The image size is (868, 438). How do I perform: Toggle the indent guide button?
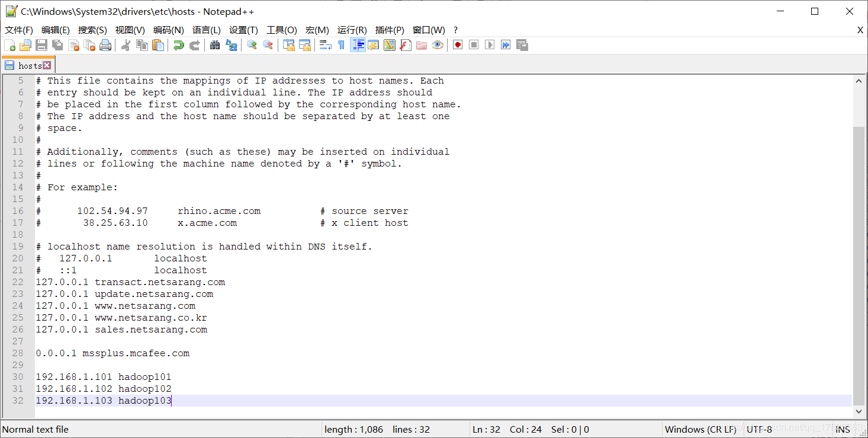pyautogui.click(x=358, y=45)
